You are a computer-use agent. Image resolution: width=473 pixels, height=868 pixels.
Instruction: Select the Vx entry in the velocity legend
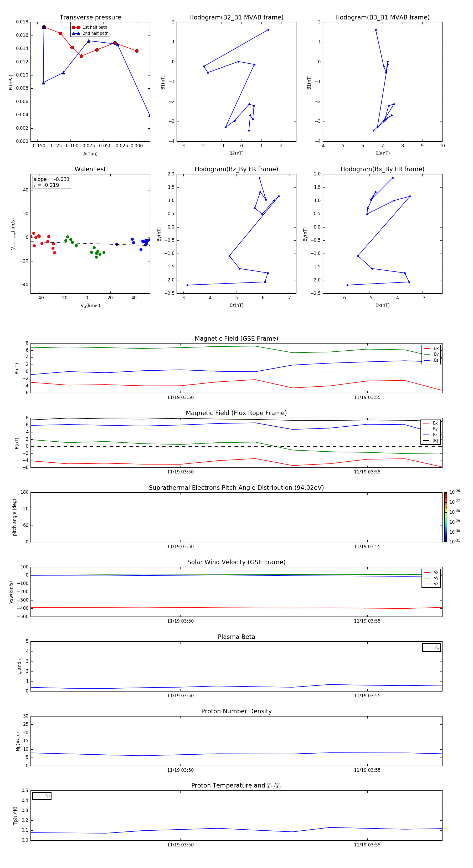431,573
